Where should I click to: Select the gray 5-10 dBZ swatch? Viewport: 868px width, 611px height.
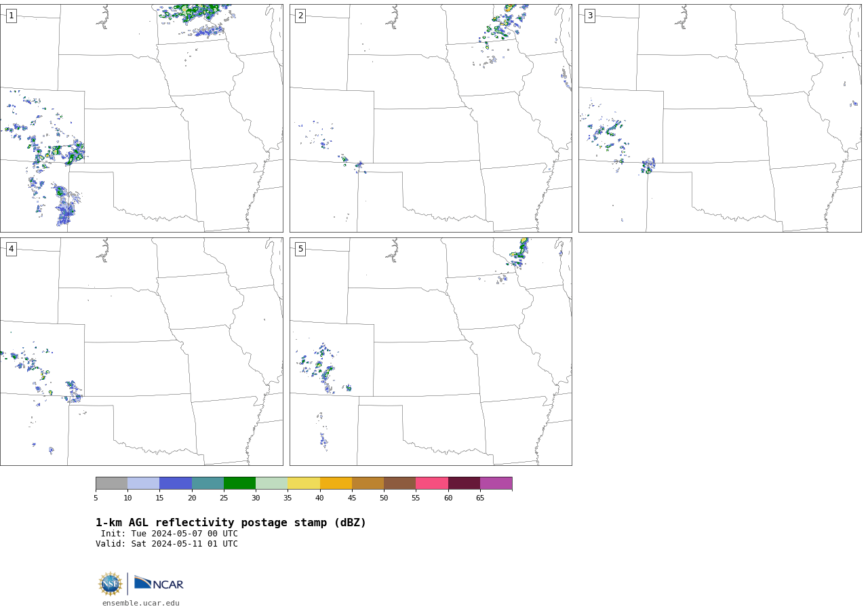click(x=111, y=484)
